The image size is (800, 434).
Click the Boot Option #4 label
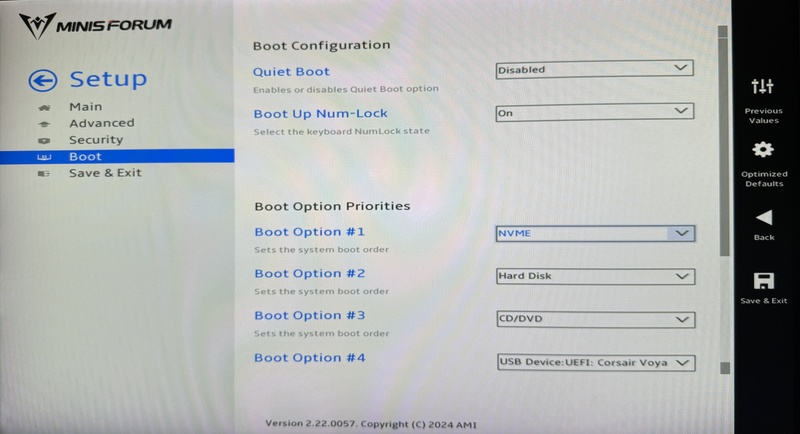click(x=310, y=358)
